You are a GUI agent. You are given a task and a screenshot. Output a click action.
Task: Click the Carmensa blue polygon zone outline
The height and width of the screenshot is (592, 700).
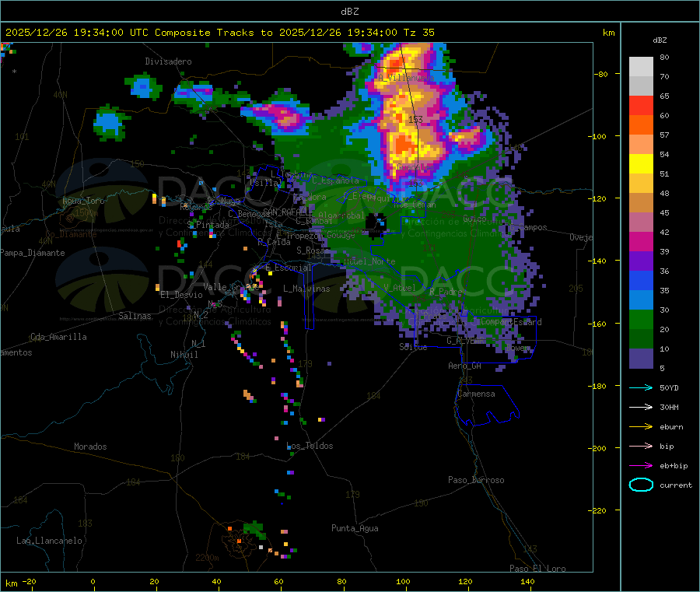(487, 405)
